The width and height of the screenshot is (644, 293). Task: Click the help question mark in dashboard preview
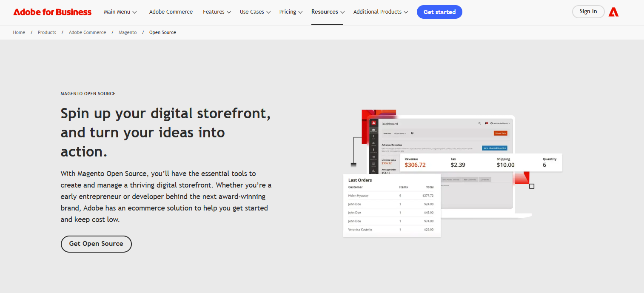(x=412, y=133)
